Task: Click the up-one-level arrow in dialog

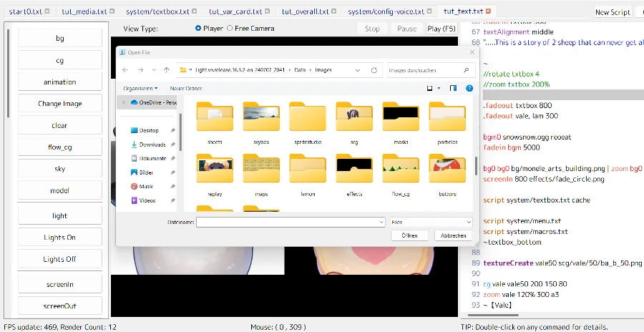Action: click(x=166, y=70)
